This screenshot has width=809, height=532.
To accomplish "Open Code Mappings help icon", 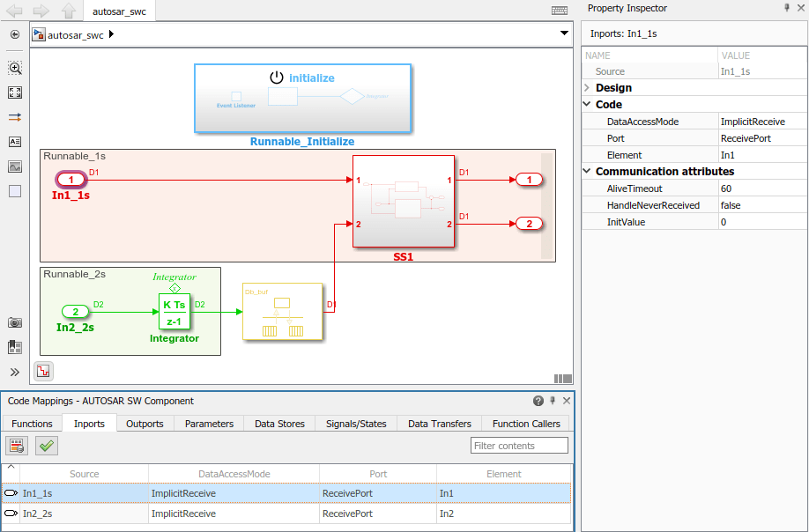I will click(538, 401).
